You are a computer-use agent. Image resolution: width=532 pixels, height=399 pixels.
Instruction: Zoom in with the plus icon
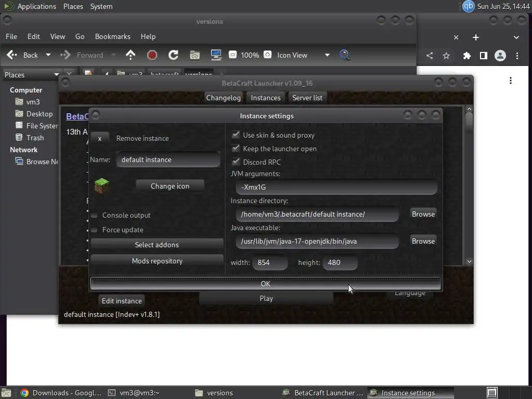[268, 55]
